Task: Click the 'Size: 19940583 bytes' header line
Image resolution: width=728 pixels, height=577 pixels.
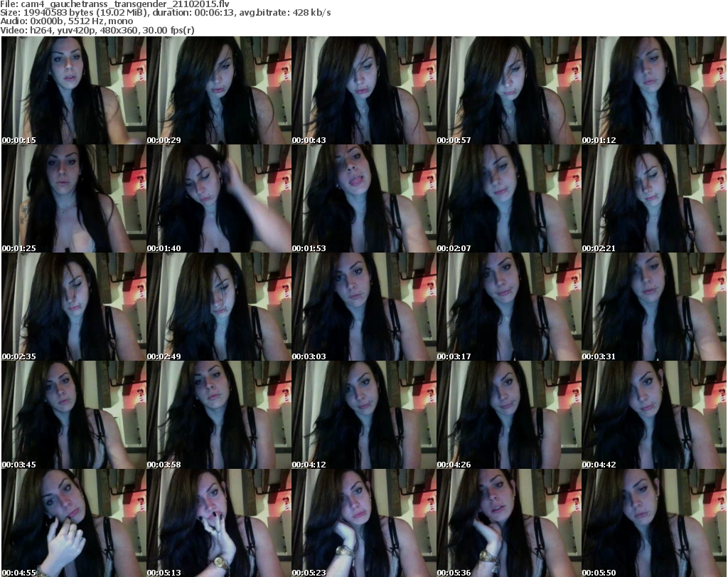Action: [x=165, y=13]
